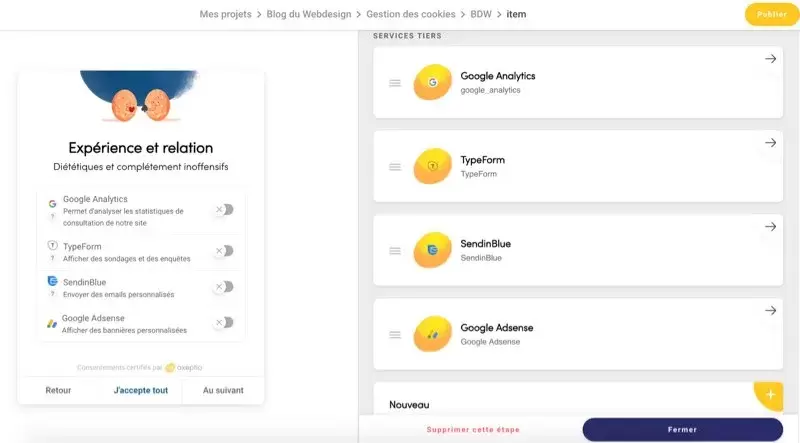Screen dimensions: 800x443
Task: Open Gestion des cookies breadcrumb
Action: point(411,14)
